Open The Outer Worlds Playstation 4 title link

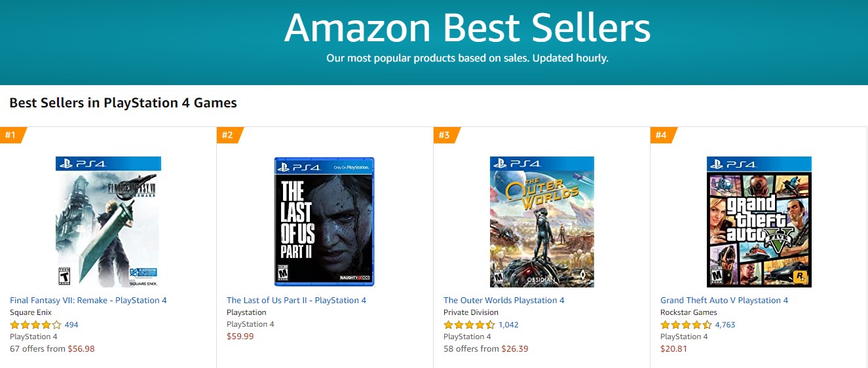[x=504, y=301]
